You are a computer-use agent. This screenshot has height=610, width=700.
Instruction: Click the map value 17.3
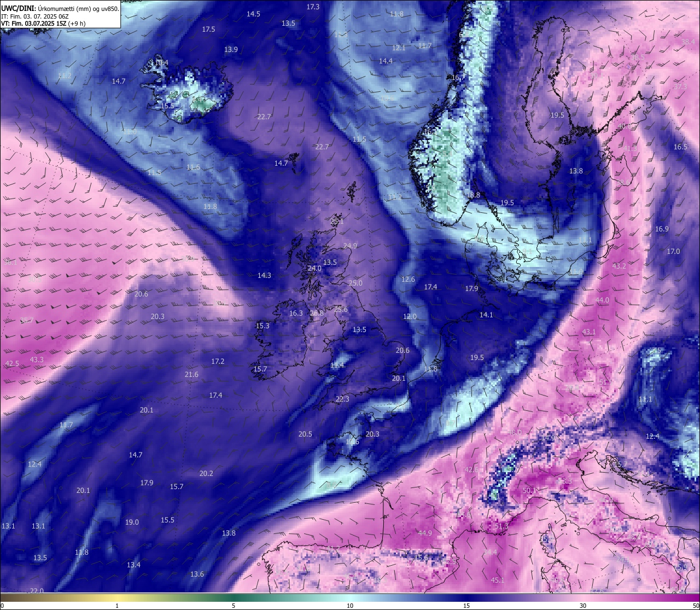coord(313,7)
